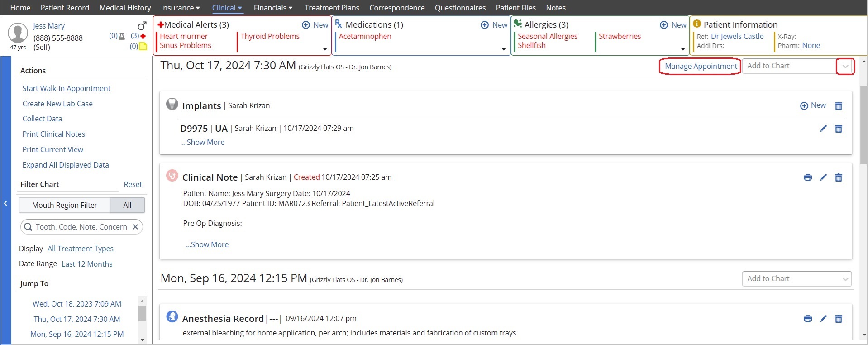Image resolution: width=868 pixels, height=345 pixels.
Task: Expand the Allergies list arrow
Action: pyautogui.click(x=682, y=49)
